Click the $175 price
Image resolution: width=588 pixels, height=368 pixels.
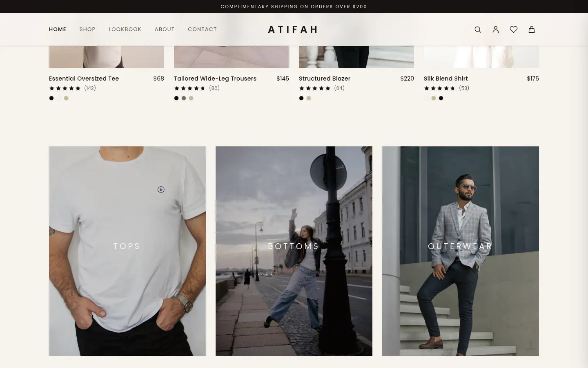[x=533, y=79]
